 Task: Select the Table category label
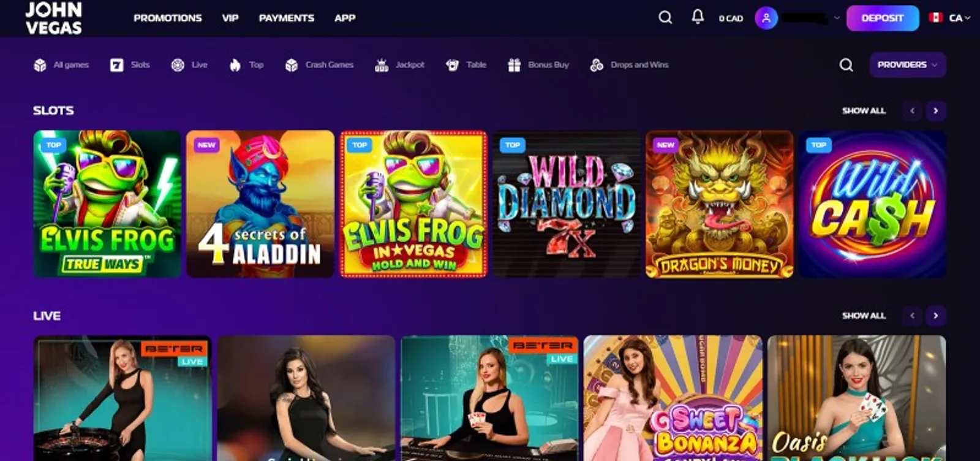pyautogui.click(x=476, y=65)
